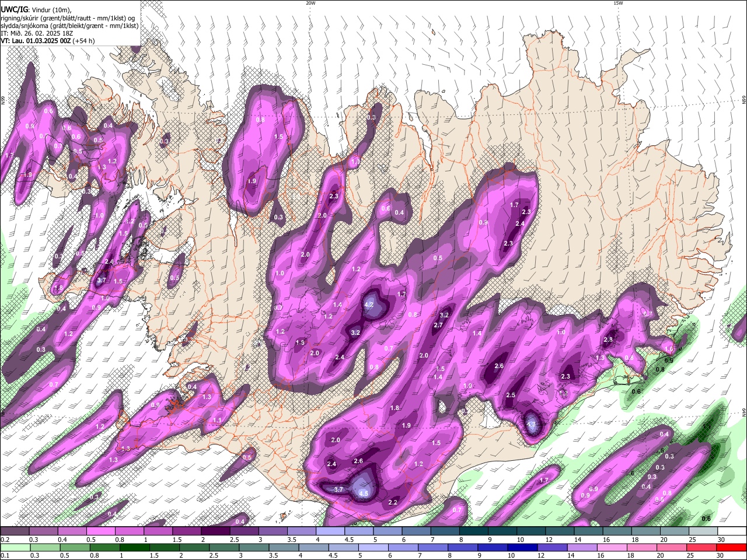
Task: Click the 'slydda/snjókoma' legend description line
Action: click(x=69, y=26)
